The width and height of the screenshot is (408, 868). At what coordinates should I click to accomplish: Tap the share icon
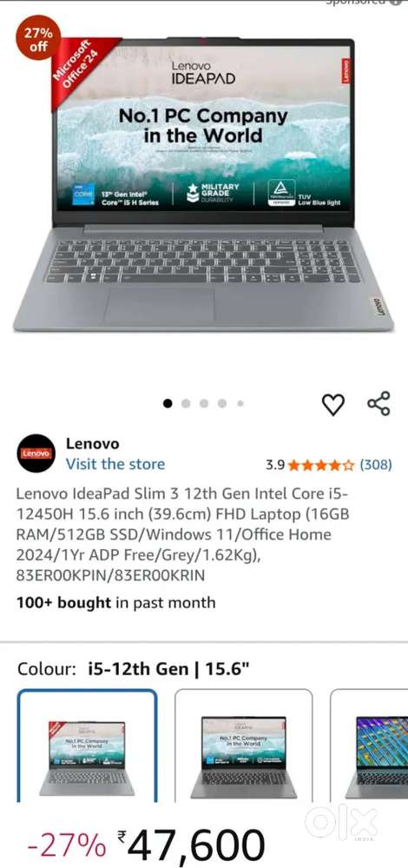pyautogui.click(x=378, y=403)
